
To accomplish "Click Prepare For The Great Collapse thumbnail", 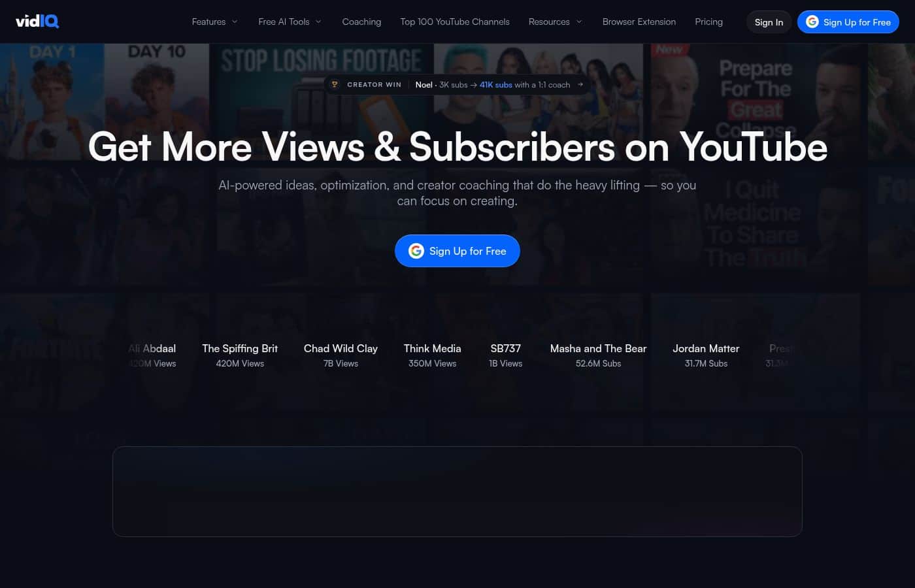I will click(755, 101).
